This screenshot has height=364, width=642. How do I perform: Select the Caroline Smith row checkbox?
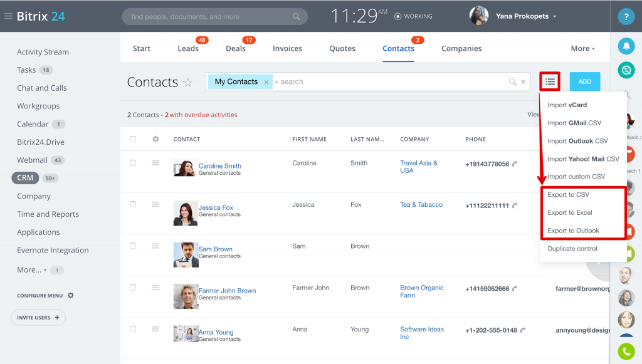coord(133,163)
